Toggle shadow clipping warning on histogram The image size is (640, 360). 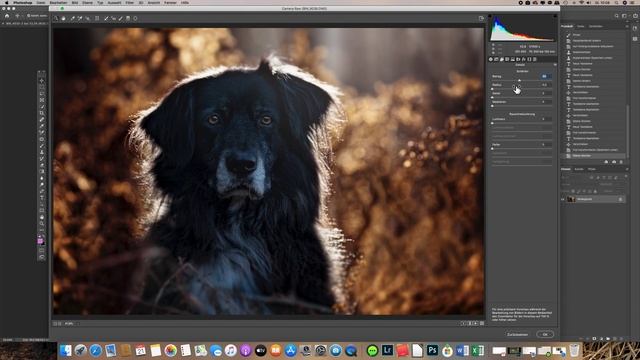pos(489,16)
